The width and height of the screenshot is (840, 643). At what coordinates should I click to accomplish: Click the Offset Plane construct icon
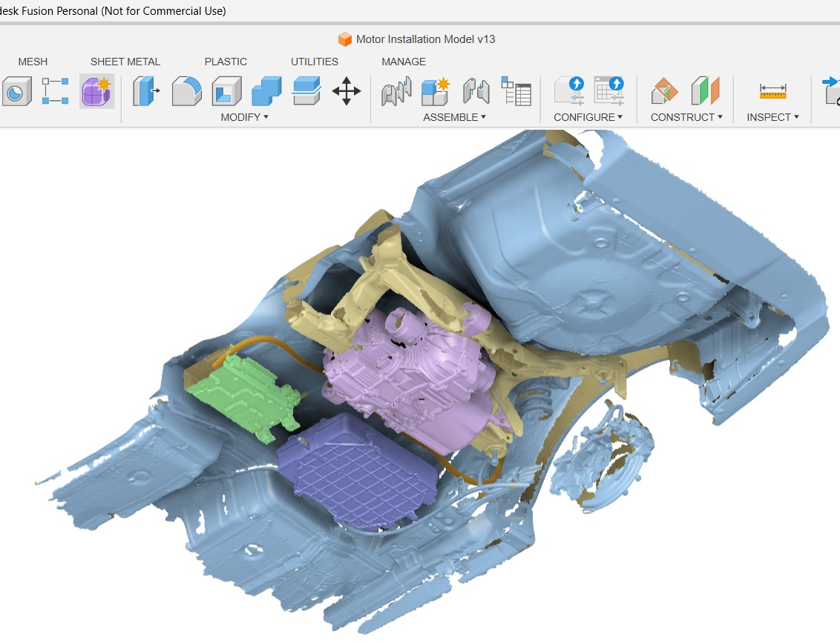point(665,92)
